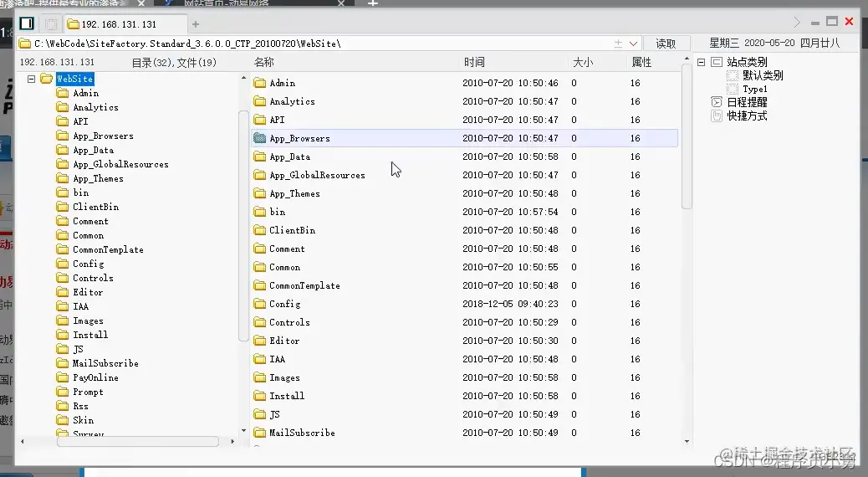Click the Comment folder icon in file list
The height and width of the screenshot is (477, 868).
259,249
